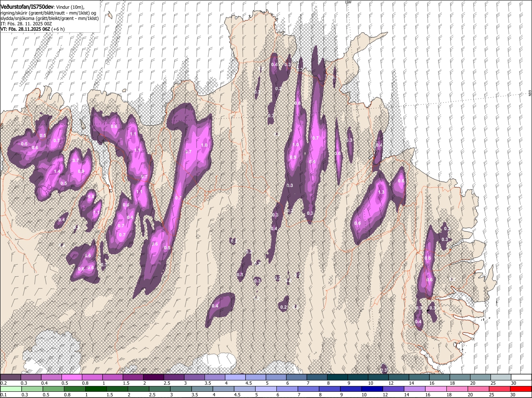Pick the top legend swatch between 18 and 20
Image resolution: width=532 pixels, height=398 pixels.
tap(460, 377)
